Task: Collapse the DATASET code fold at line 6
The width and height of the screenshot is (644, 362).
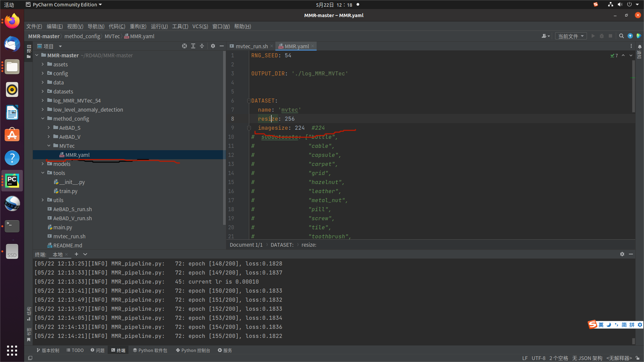Action: 249,101
